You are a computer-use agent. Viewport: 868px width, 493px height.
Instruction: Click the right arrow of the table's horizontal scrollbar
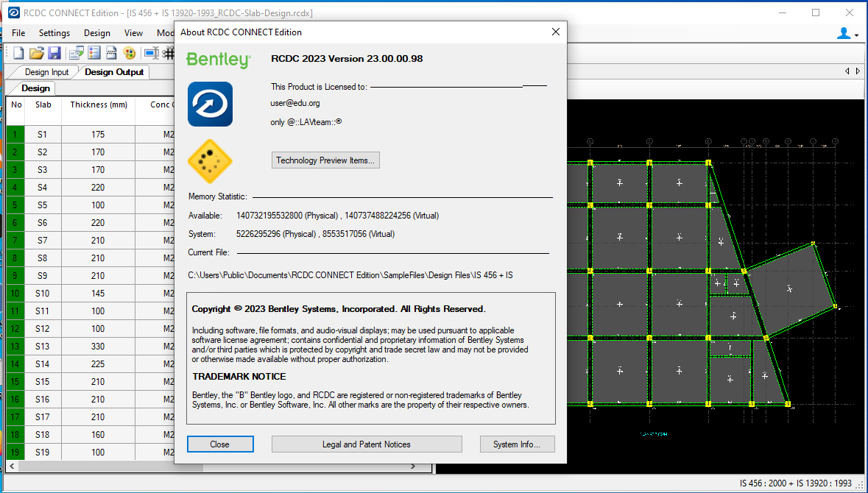413,467
